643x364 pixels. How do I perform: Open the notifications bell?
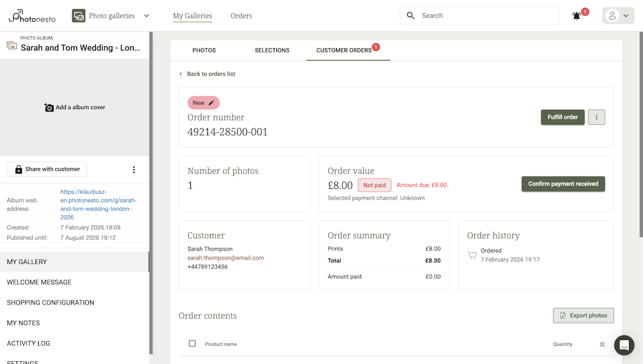click(575, 16)
